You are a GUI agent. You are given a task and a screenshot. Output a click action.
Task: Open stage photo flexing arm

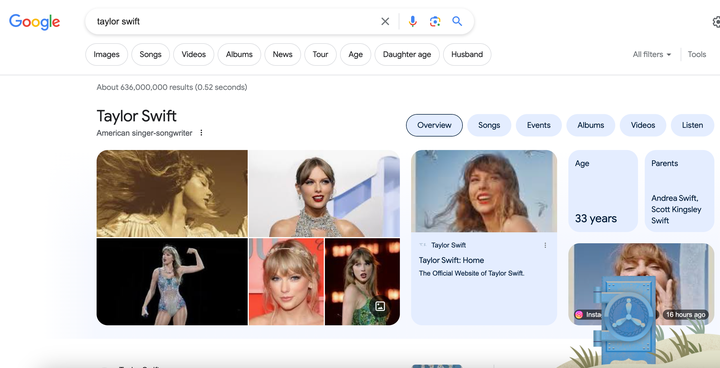tap(172, 282)
